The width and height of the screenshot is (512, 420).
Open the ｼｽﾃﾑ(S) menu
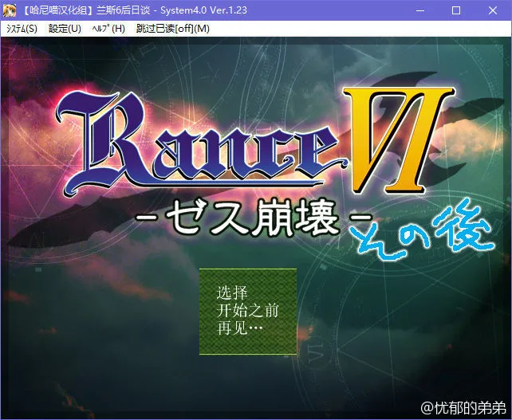coord(22,29)
